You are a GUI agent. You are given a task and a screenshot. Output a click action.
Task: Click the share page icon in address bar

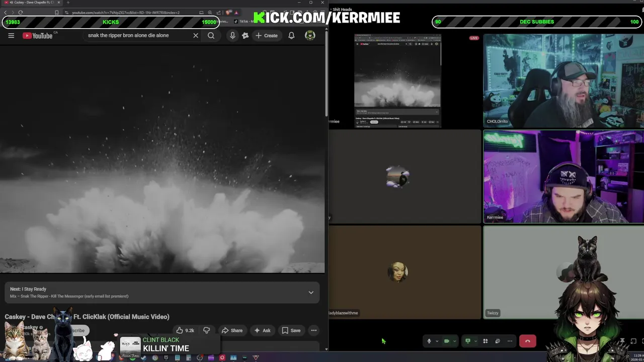(x=218, y=13)
